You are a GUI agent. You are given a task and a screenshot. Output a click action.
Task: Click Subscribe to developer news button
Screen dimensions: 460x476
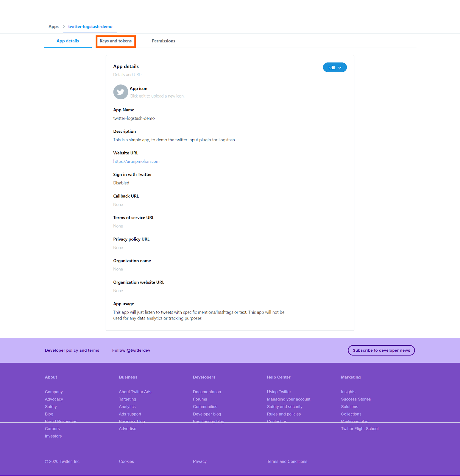coord(381,350)
